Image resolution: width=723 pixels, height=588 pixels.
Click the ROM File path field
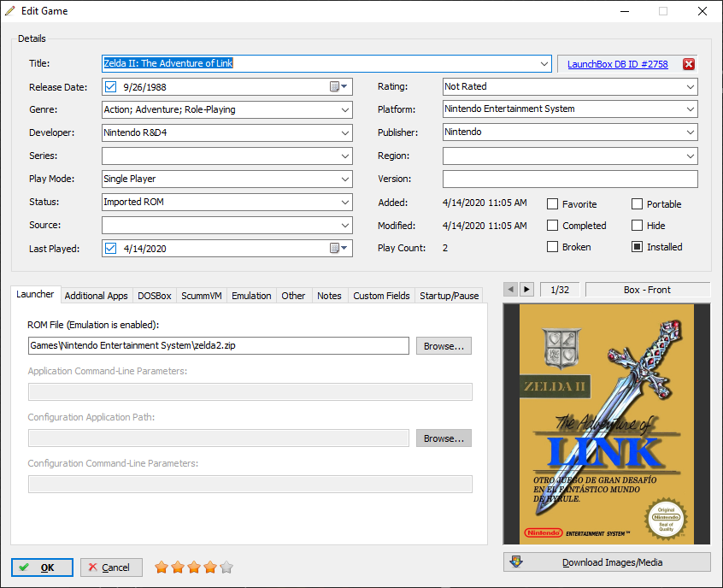tap(219, 346)
